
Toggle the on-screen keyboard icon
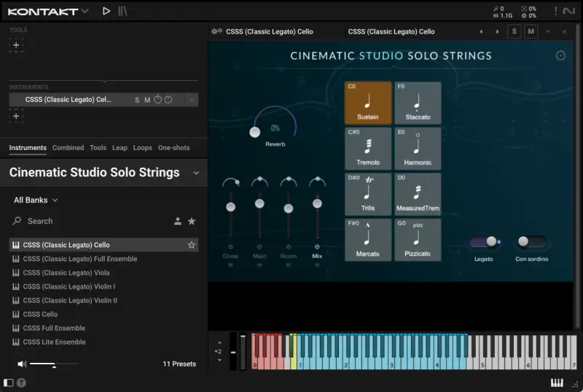557,383
